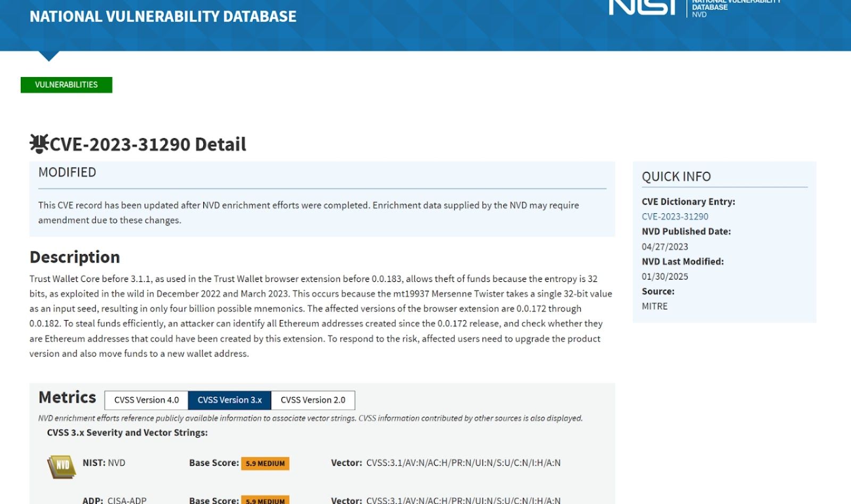Click the CVE-2023-31290 Detail heading
This screenshot has height=504, width=851.
click(148, 144)
